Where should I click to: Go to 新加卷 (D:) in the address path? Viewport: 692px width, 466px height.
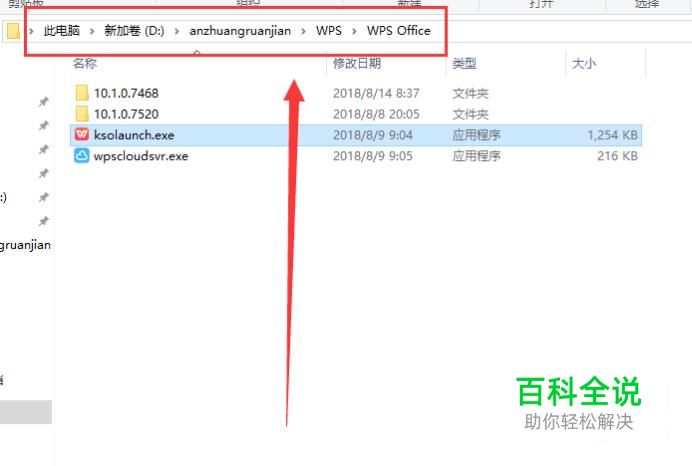[x=134, y=30]
